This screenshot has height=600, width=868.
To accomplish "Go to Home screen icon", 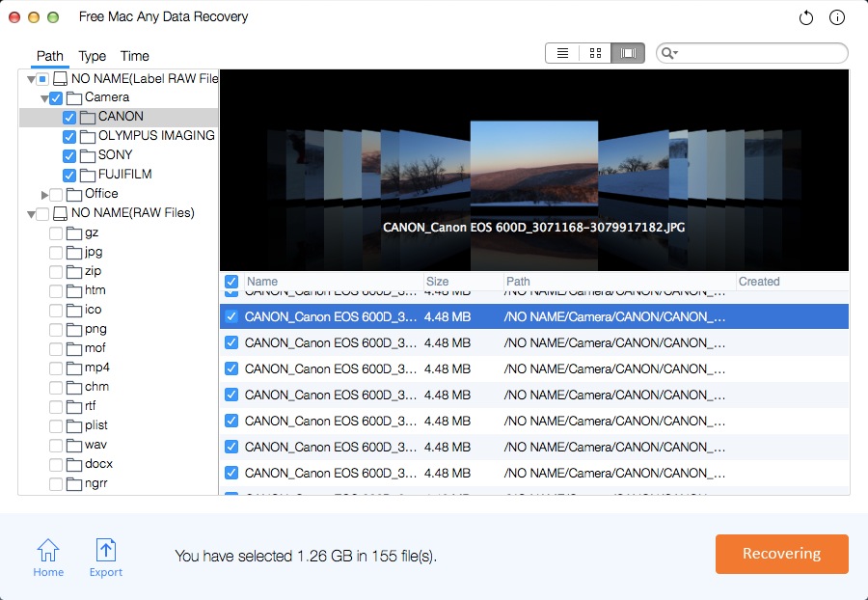I will [48, 558].
